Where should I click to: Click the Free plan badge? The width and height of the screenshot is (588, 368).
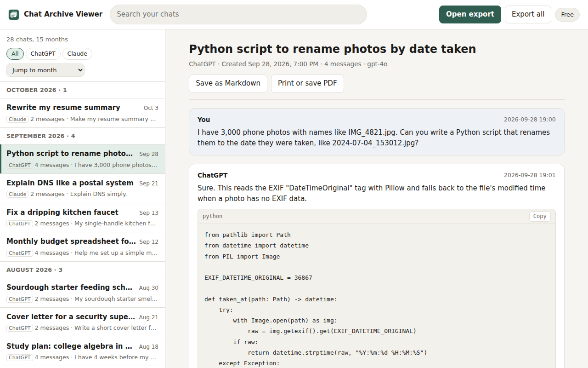(x=567, y=15)
